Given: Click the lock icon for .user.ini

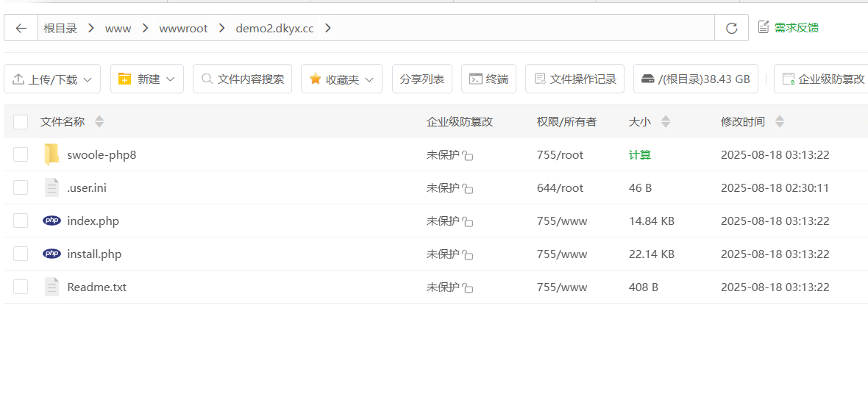Looking at the screenshot, I should coord(468,189).
